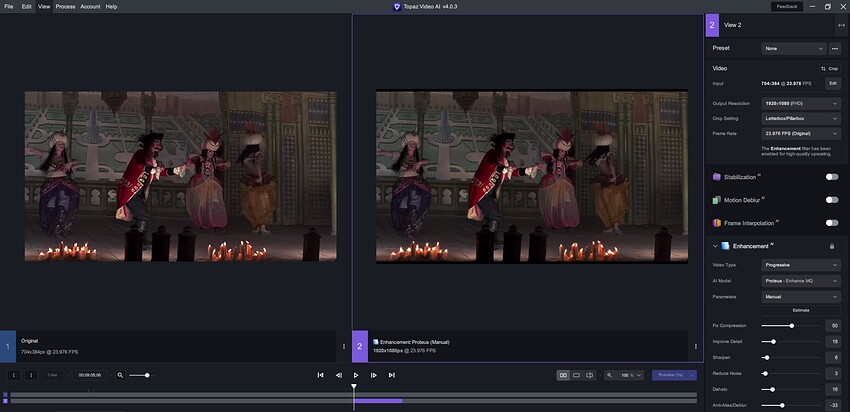The height and width of the screenshot is (412, 850).
Task: Click the Fix Compression slider
Action: 791,325
